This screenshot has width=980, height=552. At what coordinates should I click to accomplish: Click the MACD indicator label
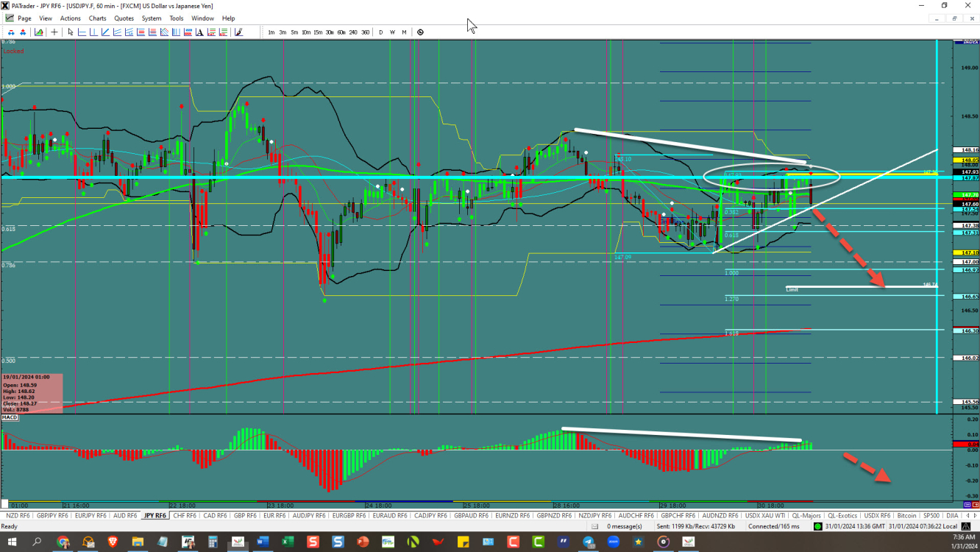(x=10, y=417)
